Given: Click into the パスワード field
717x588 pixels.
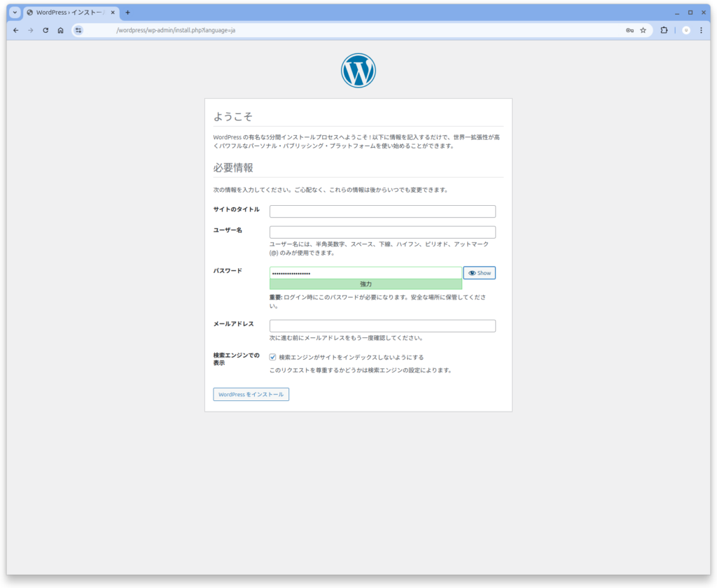Looking at the screenshot, I should click(x=366, y=273).
